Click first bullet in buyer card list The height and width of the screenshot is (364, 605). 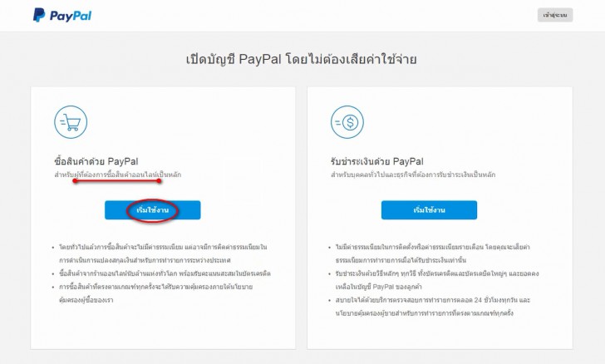coord(163,253)
